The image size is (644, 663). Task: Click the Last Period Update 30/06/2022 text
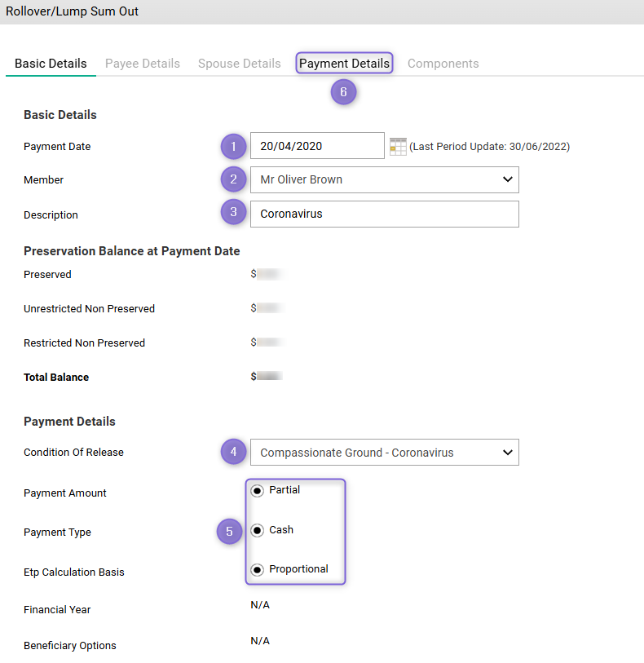(x=489, y=147)
